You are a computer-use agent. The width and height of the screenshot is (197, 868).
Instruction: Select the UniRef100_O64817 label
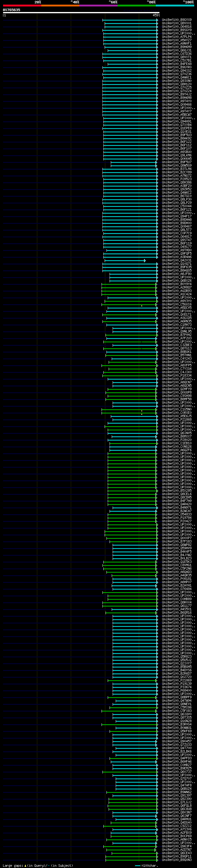coord(176,236)
